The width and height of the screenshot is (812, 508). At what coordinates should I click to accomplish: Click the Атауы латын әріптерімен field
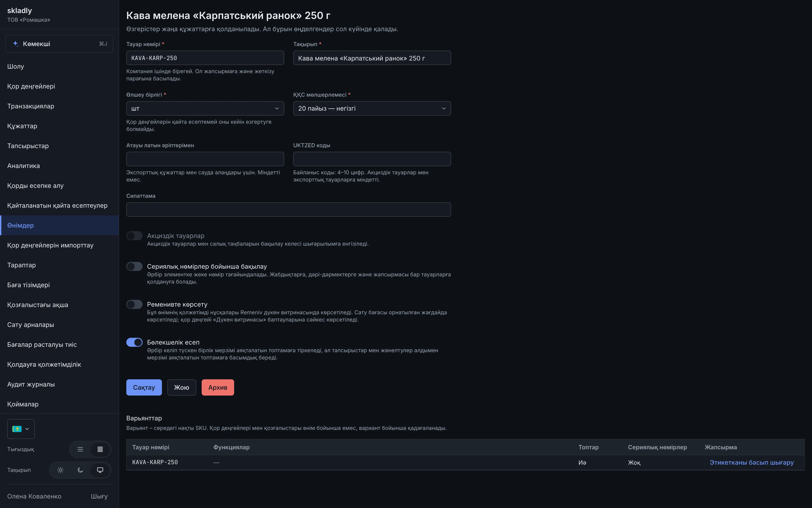pyautogui.click(x=205, y=159)
